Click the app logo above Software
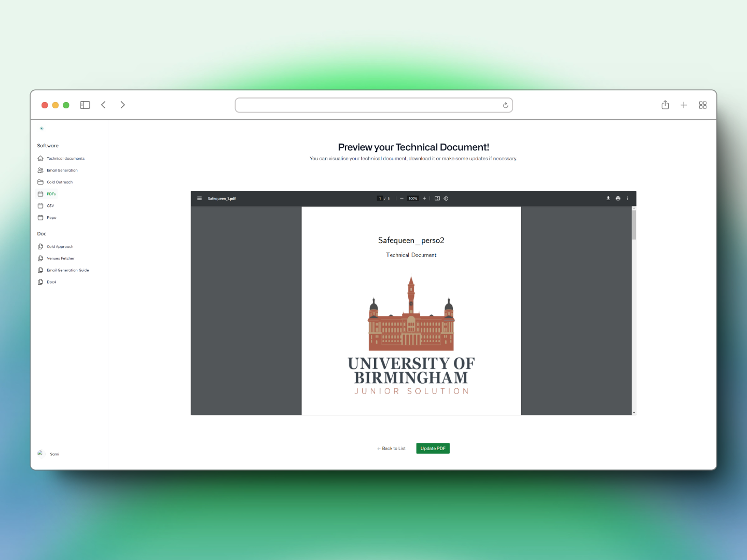The width and height of the screenshot is (747, 560). 41,128
